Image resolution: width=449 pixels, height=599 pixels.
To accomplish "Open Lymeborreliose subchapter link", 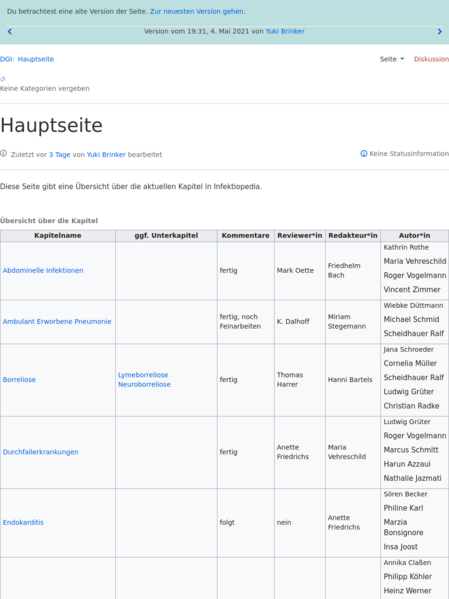I will point(143,375).
